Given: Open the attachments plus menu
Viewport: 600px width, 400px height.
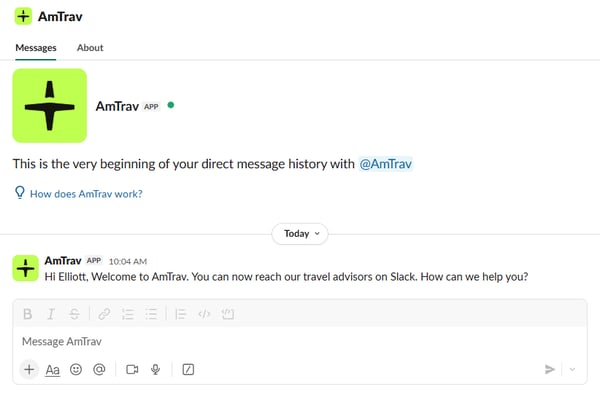Looking at the screenshot, I should point(28,369).
